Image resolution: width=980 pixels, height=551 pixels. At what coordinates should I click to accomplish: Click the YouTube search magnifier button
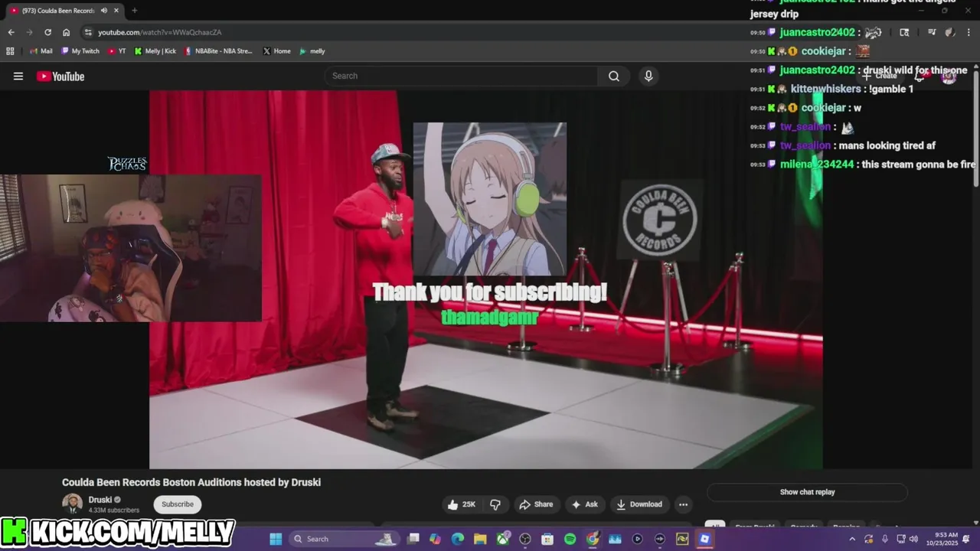(x=614, y=76)
